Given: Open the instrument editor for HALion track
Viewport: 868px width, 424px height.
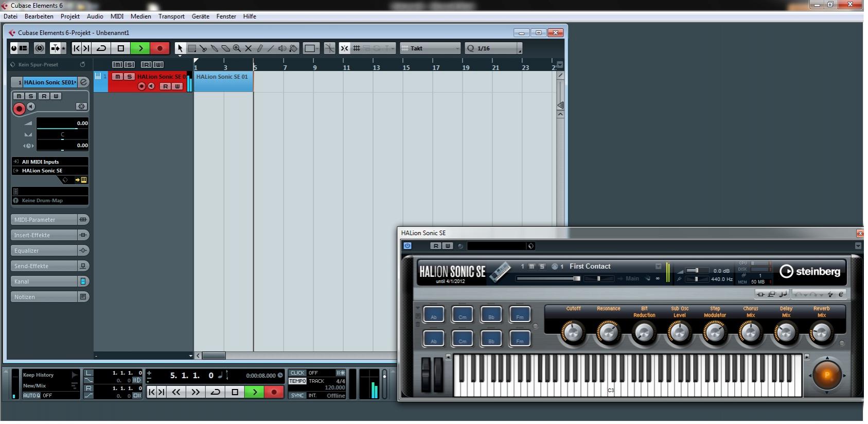Looking at the screenshot, I should coord(83,180).
